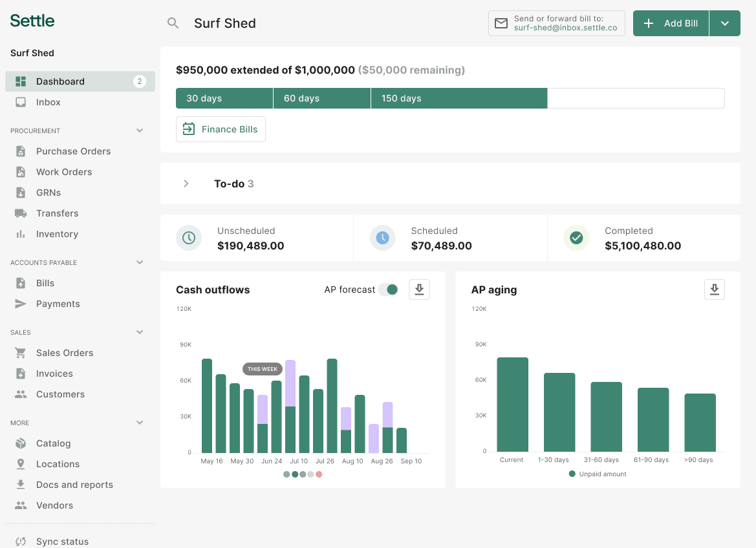756x548 pixels.
Task: Download the Cash outflows chart
Action: point(419,290)
